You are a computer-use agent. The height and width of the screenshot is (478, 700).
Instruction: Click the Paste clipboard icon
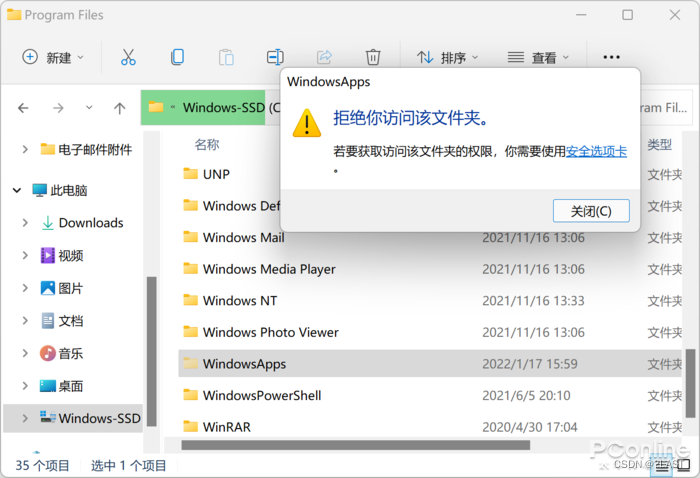[226, 57]
